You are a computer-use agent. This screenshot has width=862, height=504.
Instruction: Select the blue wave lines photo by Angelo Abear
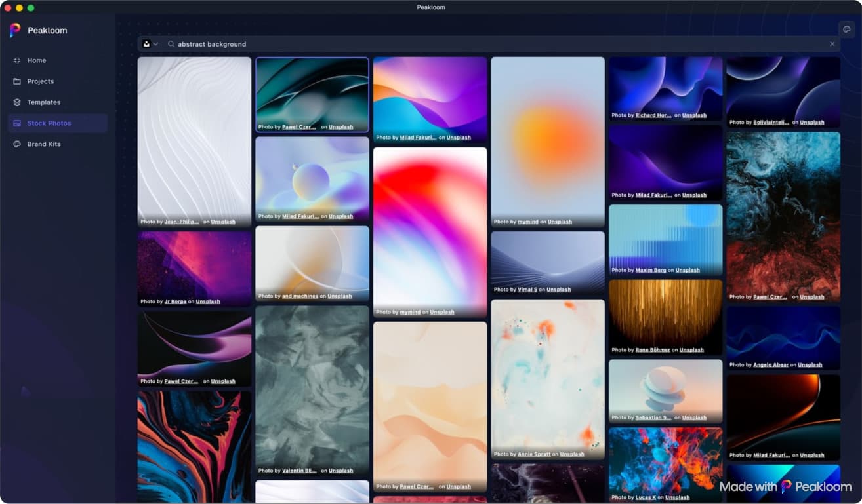783,339
